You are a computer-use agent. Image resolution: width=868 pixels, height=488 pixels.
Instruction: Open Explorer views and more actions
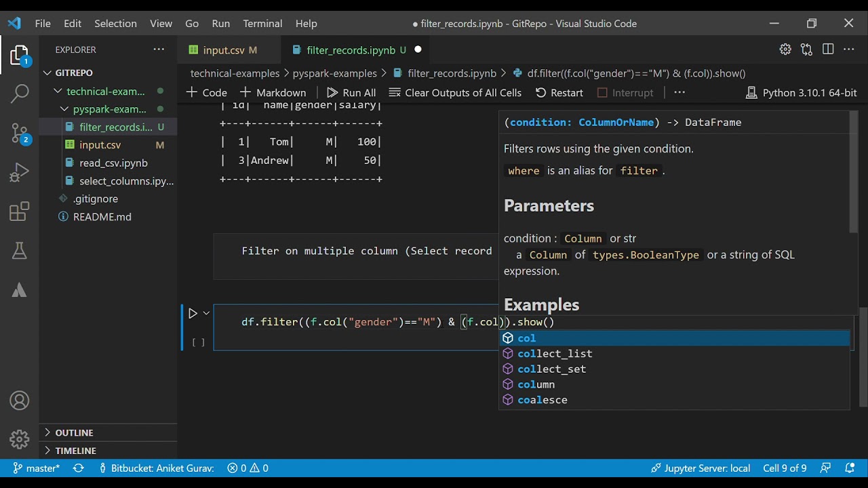tap(159, 49)
